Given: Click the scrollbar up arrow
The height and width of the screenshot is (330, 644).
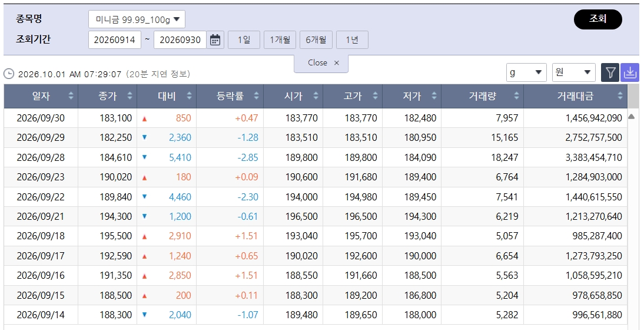Looking at the screenshot, I should pyautogui.click(x=632, y=117).
